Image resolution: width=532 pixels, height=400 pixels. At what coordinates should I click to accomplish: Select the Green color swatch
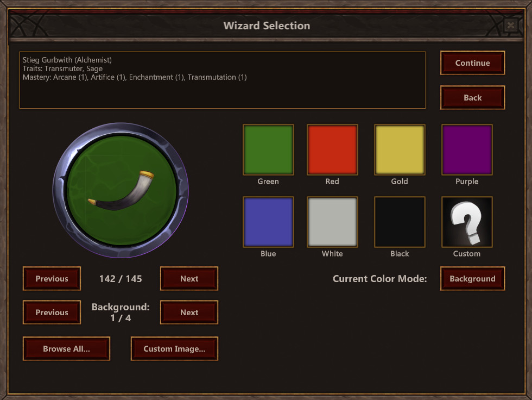(x=268, y=149)
